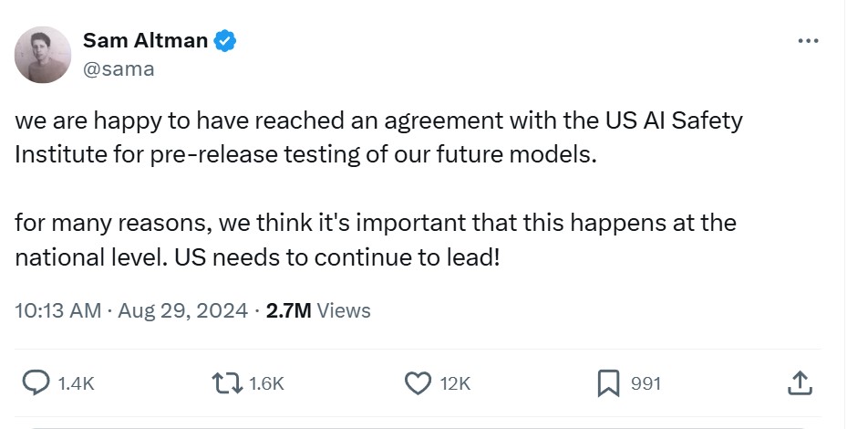Open the three-dot more options menu
The image size is (868, 429).
[808, 41]
